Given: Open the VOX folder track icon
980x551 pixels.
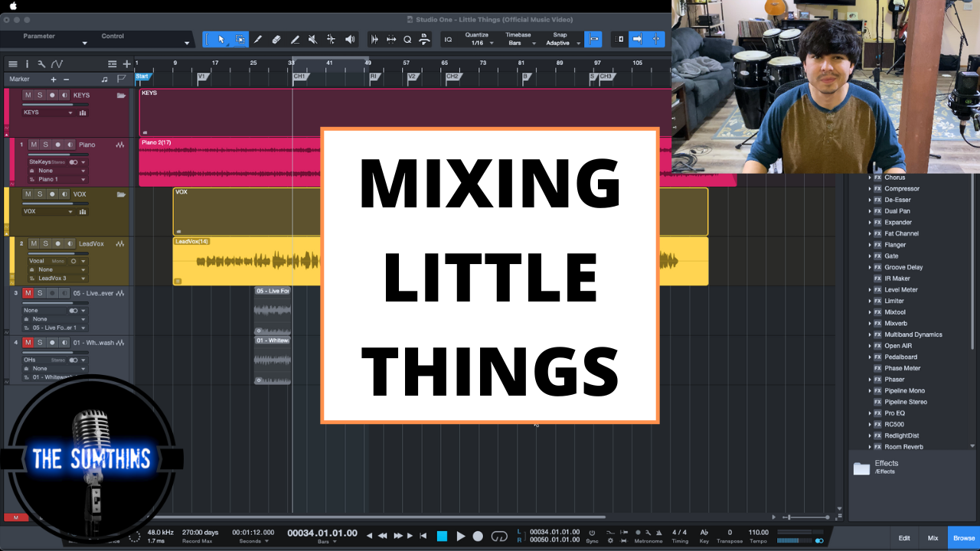Looking at the screenshot, I should (x=121, y=194).
